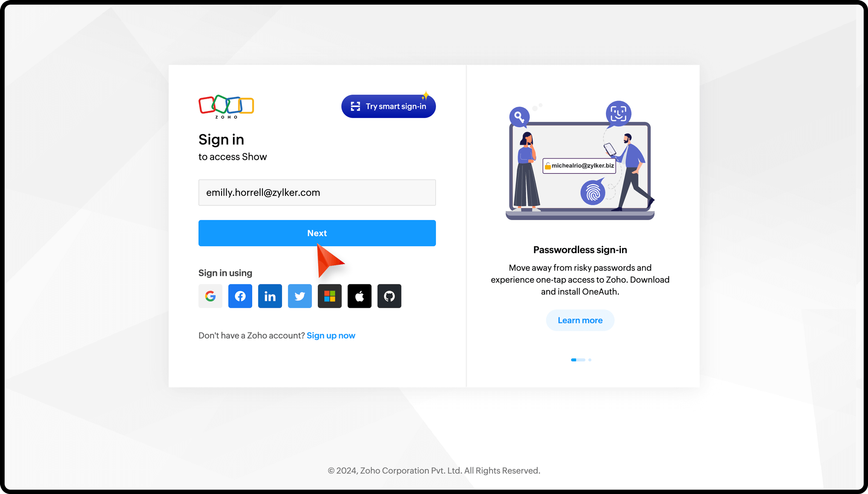Screen dimensions: 868x494
Task: Jump to the second carousel dot
Action: (590, 360)
